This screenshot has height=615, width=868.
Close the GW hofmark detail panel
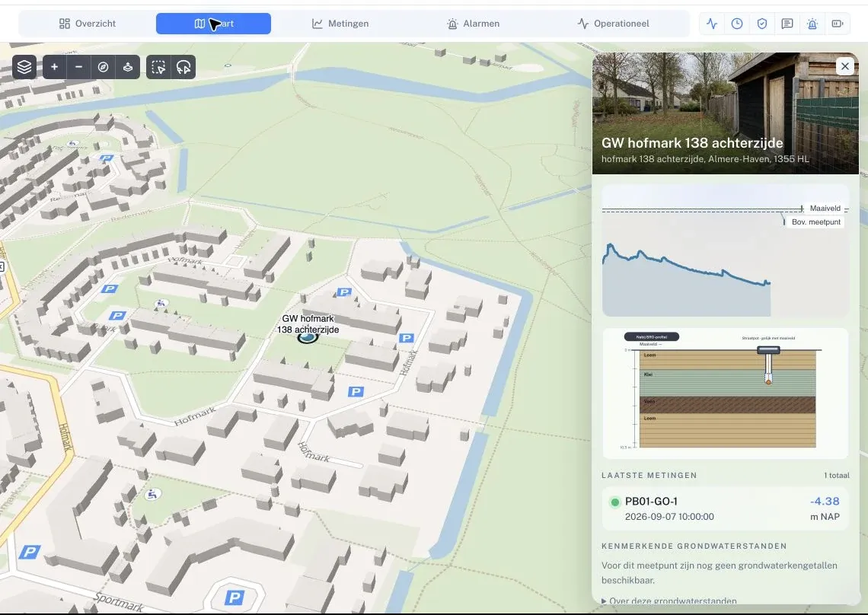(x=844, y=66)
